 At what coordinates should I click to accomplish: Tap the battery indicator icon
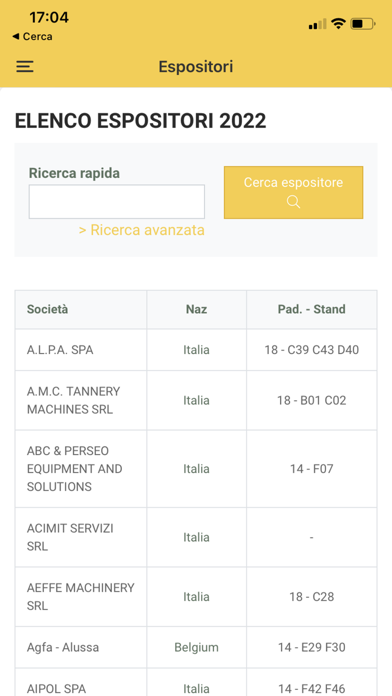pyautogui.click(x=363, y=24)
